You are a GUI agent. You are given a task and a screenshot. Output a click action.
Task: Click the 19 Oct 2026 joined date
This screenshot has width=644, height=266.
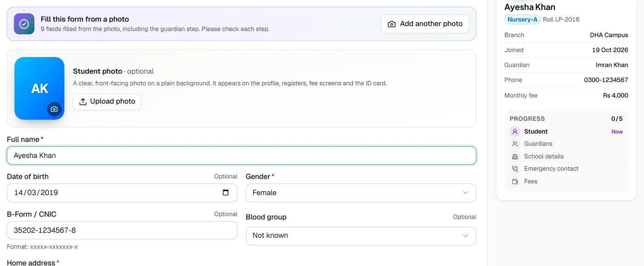610,50
